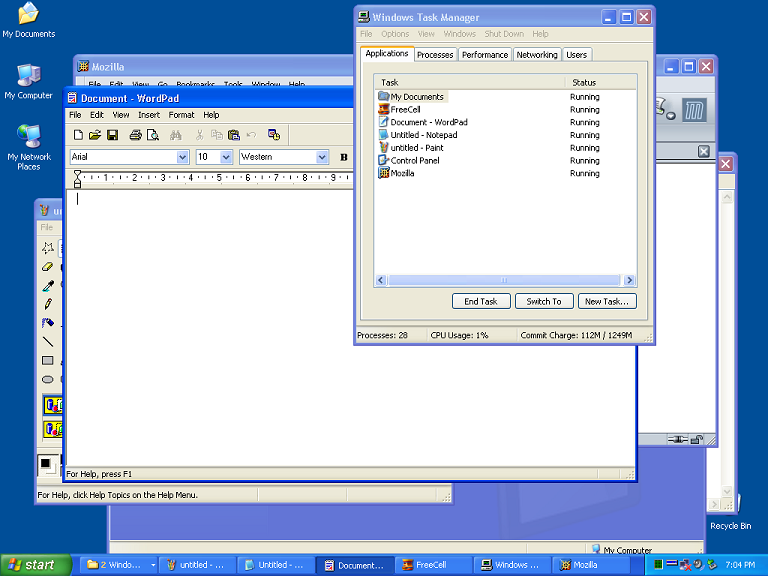This screenshot has height=576, width=768.
Task: Select the Line tool in Paint
Action: coord(47,342)
